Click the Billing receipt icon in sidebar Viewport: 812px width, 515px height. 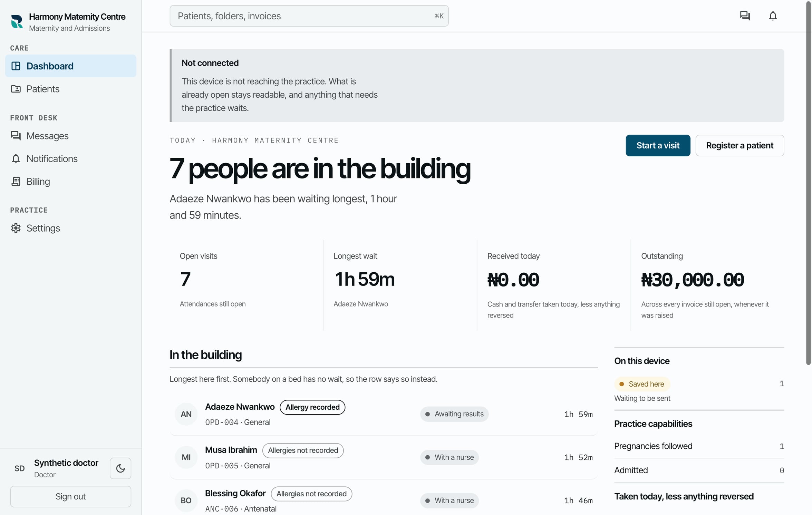coord(16,182)
